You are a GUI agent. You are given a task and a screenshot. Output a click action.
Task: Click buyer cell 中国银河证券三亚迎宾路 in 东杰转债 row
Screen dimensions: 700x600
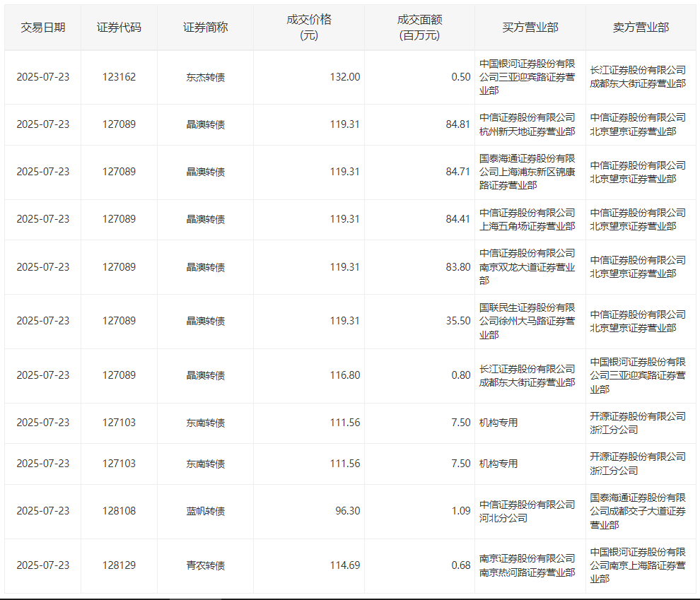tap(527, 77)
